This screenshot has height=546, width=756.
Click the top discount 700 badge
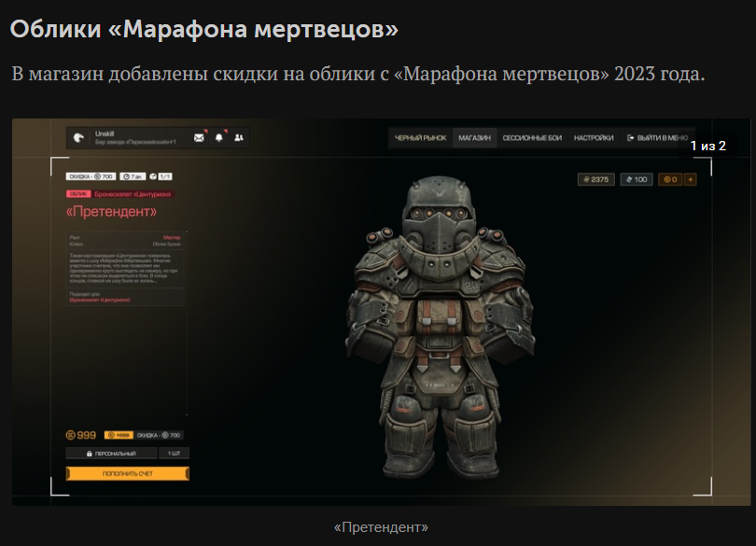91,176
